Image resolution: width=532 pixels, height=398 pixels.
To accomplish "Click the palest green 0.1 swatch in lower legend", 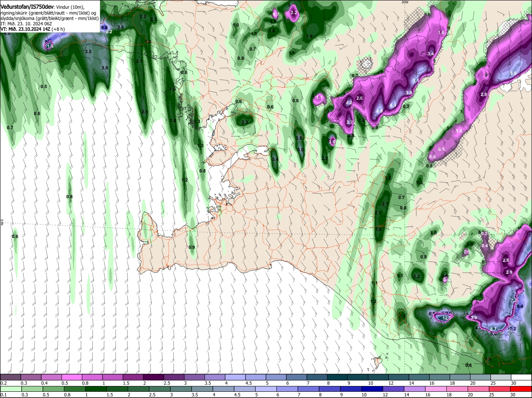I will tap(10, 389).
